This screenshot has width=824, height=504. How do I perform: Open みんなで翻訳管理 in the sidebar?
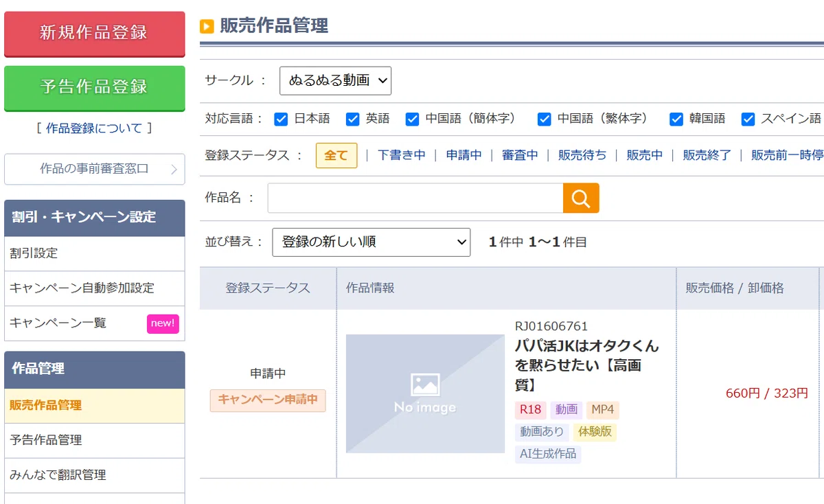95,475
